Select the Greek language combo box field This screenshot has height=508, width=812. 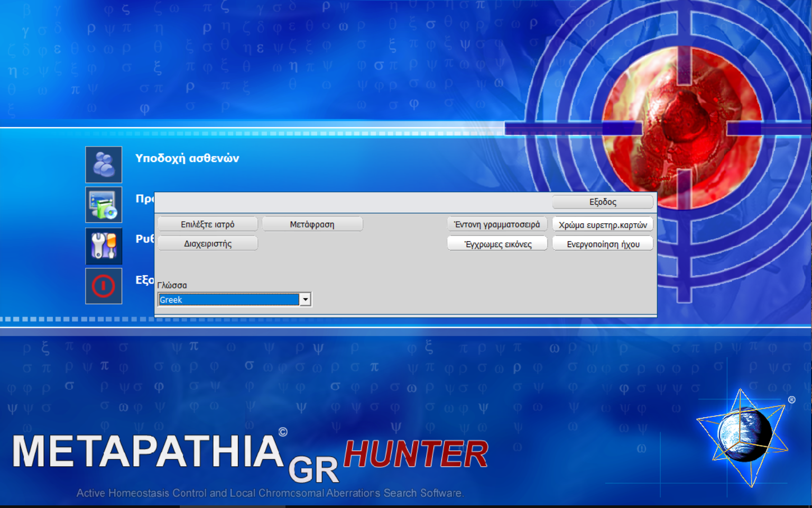tap(234, 300)
